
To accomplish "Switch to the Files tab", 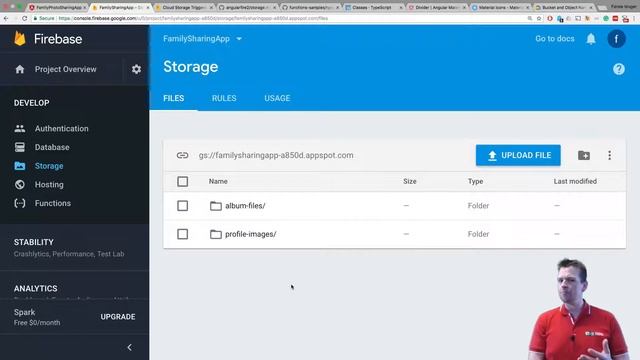I will click(x=173, y=98).
